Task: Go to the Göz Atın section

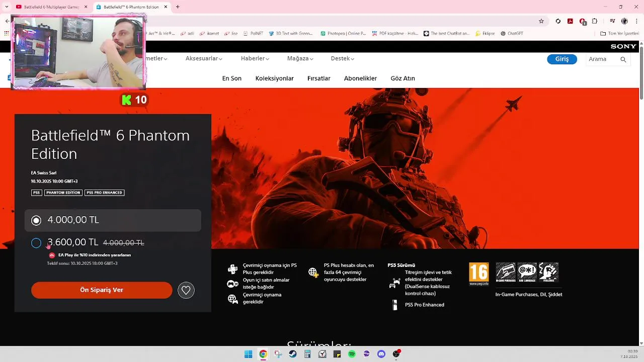Action: 403,78
